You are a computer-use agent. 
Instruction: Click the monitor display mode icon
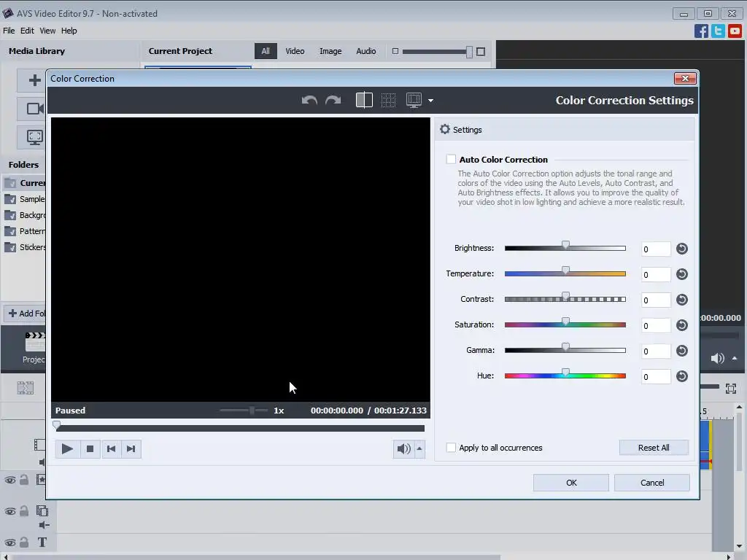click(414, 100)
